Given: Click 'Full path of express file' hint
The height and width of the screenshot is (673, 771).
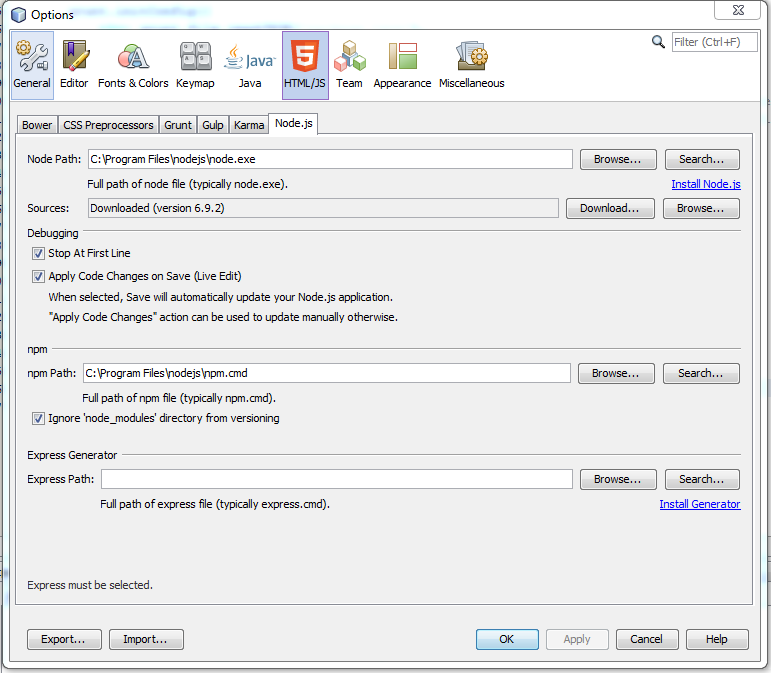Looking at the screenshot, I should (215, 504).
